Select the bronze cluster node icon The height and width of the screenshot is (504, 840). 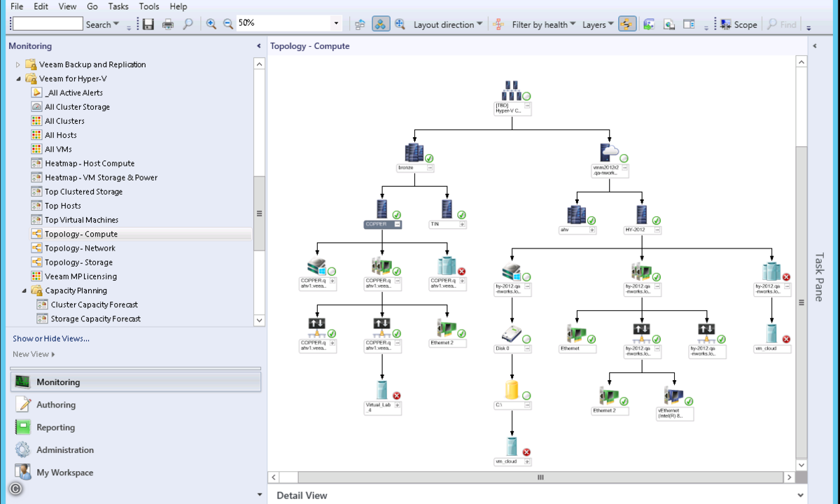414,153
